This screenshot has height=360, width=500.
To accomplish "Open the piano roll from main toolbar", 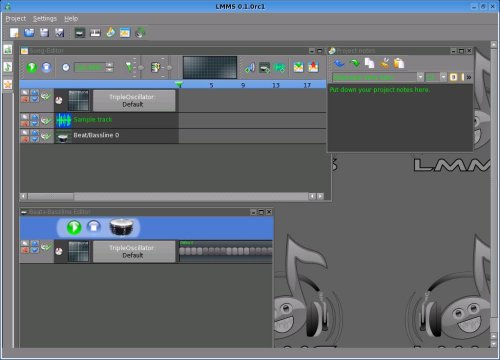I will [95, 33].
